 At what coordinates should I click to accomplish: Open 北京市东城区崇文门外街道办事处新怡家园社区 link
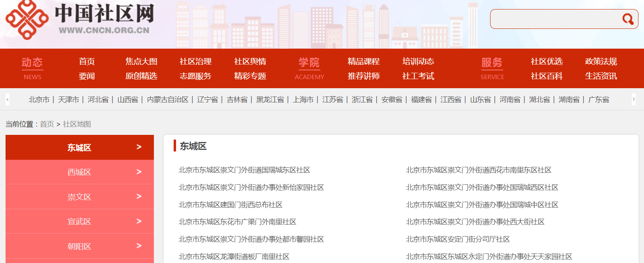pyautogui.click(x=251, y=187)
